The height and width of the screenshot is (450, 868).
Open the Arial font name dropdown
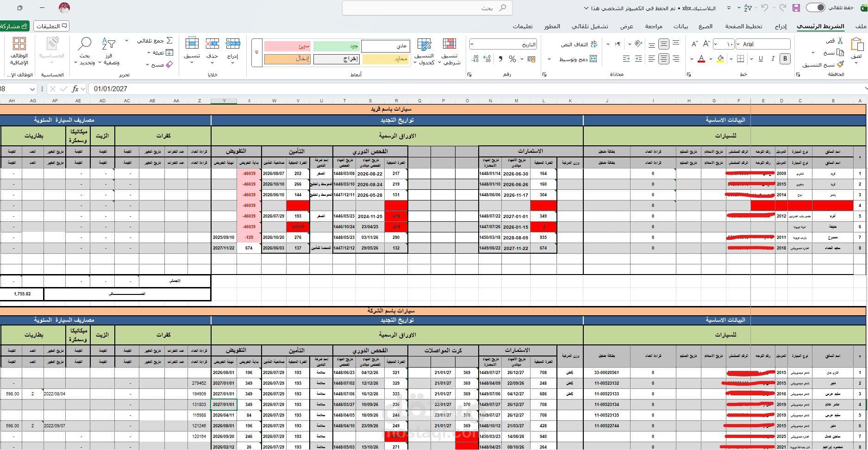click(738, 44)
